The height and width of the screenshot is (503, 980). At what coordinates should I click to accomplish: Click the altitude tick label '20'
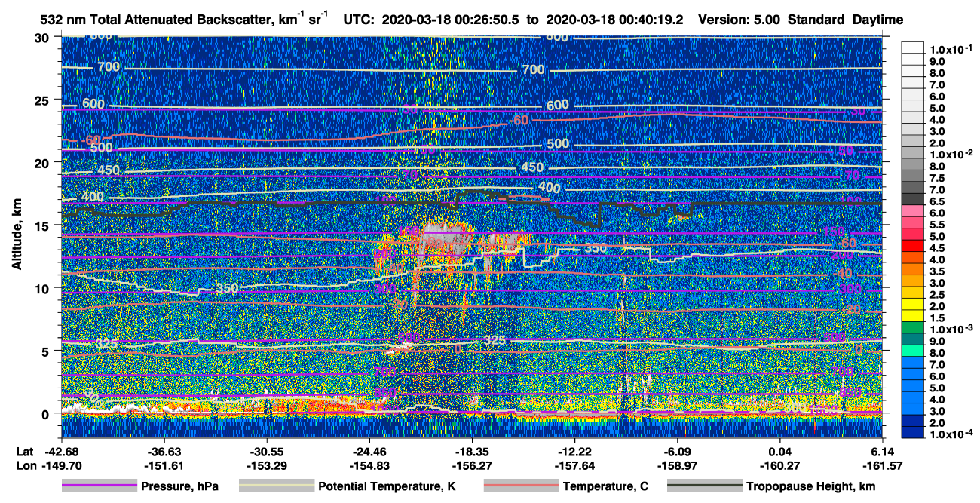click(44, 162)
